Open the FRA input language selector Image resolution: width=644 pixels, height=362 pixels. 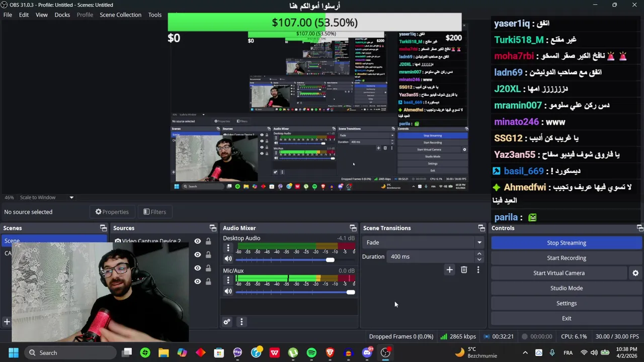pos(568,353)
